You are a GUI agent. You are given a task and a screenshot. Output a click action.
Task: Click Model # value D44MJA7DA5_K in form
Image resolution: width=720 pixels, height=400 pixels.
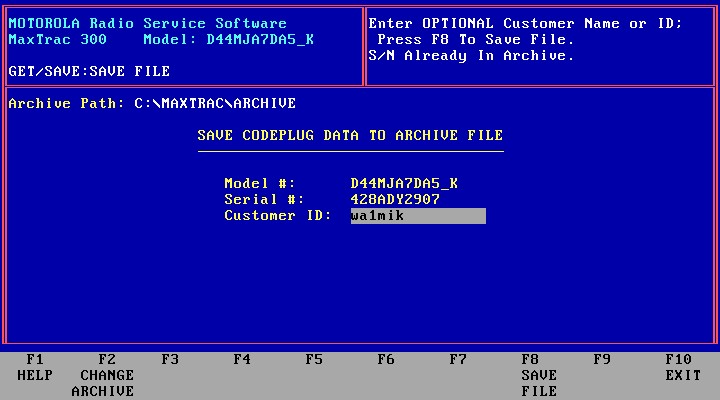click(404, 184)
